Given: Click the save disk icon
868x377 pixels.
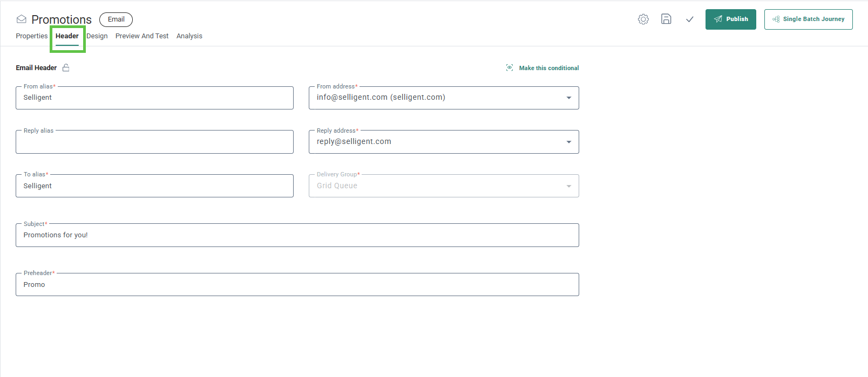Looking at the screenshot, I should [666, 19].
